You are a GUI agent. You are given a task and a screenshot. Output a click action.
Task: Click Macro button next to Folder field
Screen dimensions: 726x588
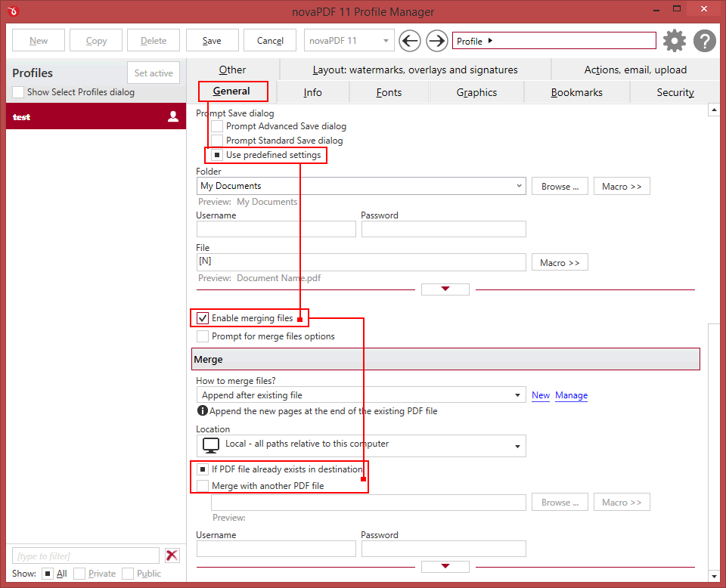tap(622, 187)
